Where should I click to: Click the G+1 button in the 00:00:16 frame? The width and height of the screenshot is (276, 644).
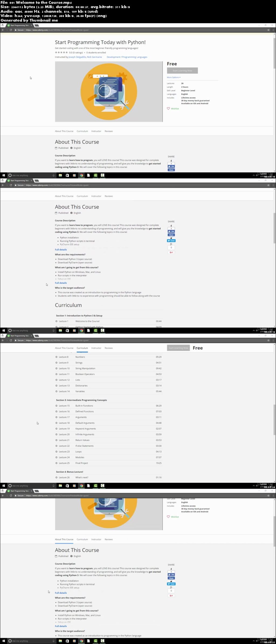pos(171,252)
